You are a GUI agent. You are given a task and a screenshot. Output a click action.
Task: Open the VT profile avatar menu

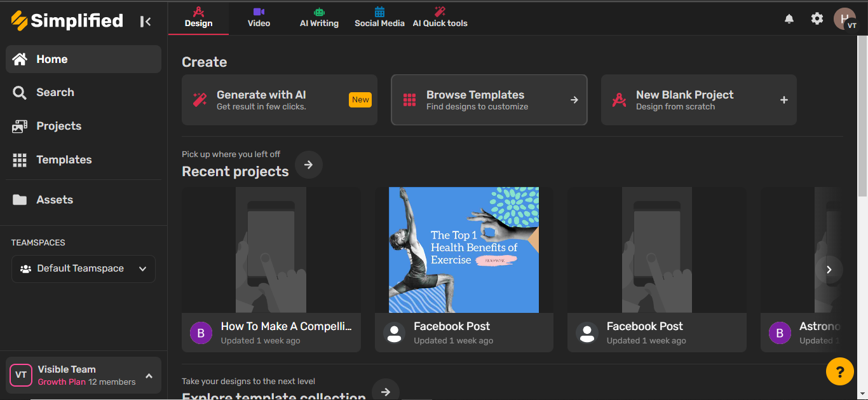(x=844, y=18)
